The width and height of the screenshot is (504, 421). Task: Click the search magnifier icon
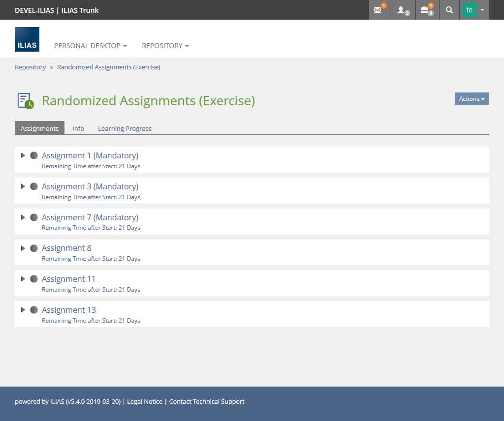coord(449,10)
